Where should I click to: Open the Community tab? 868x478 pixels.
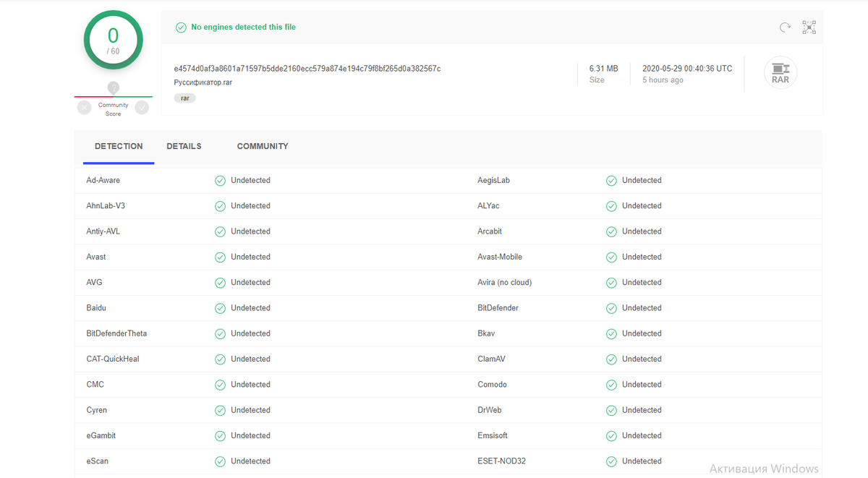263,146
